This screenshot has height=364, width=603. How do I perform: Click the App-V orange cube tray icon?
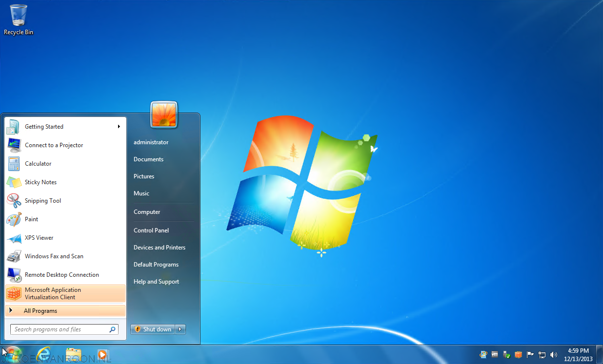pos(519,355)
